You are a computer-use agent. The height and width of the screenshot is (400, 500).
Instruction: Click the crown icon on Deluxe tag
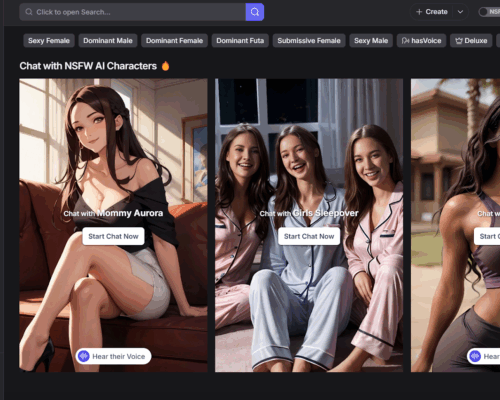tap(459, 41)
